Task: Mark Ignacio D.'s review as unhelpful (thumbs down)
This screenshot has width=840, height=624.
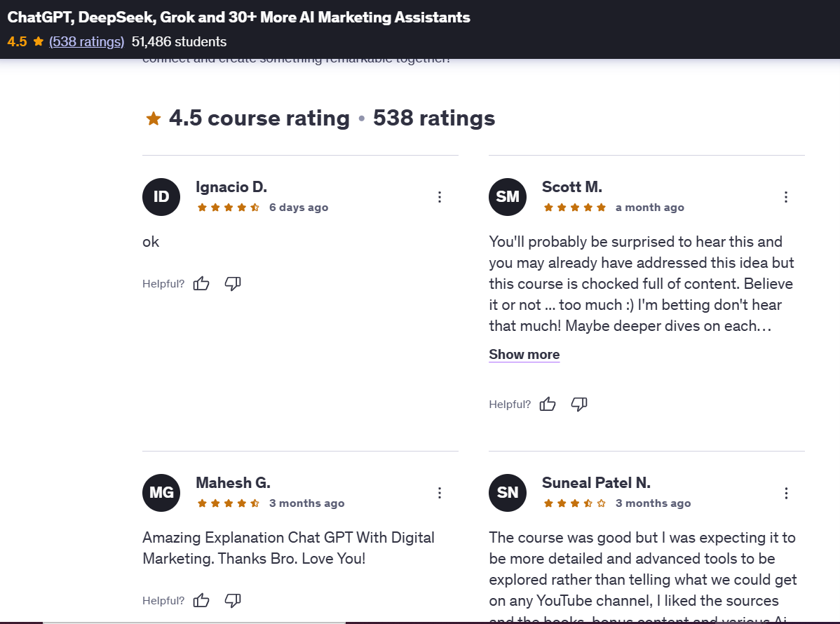Action: tap(233, 283)
